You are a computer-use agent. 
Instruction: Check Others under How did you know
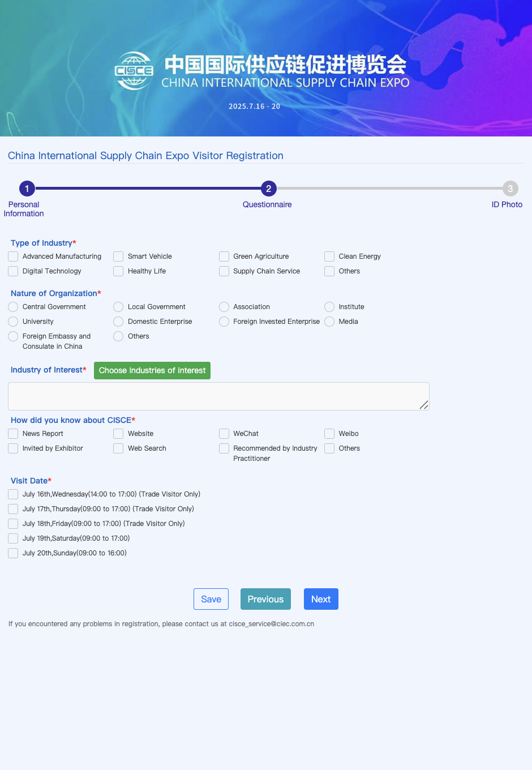pos(329,448)
